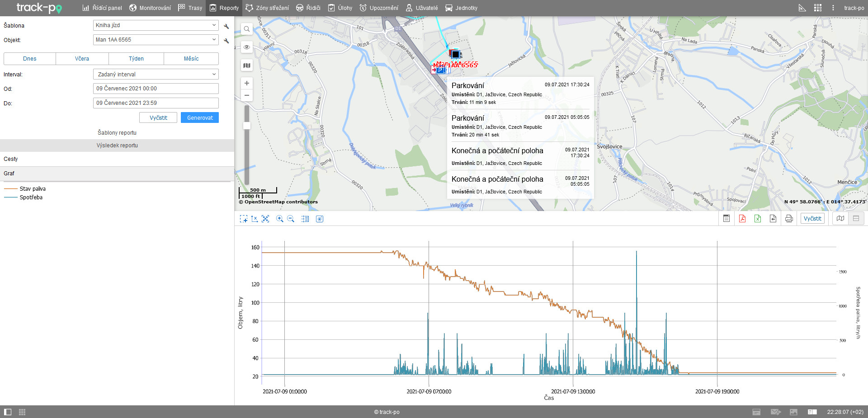The width and height of the screenshot is (868, 418).
Task: Click the map search magnifier icon
Action: pyautogui.click(x=247, y=29)
